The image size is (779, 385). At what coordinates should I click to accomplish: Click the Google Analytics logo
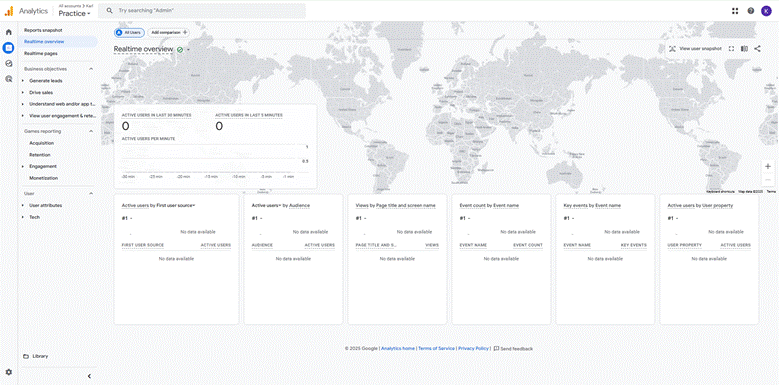8,11
